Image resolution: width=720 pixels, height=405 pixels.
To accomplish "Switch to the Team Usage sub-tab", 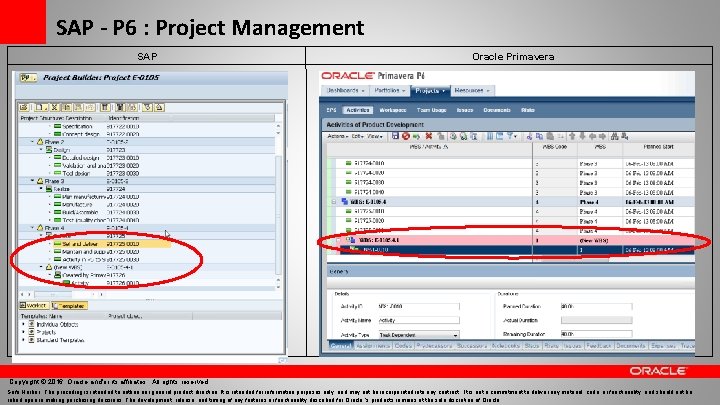I will (431, 110).
